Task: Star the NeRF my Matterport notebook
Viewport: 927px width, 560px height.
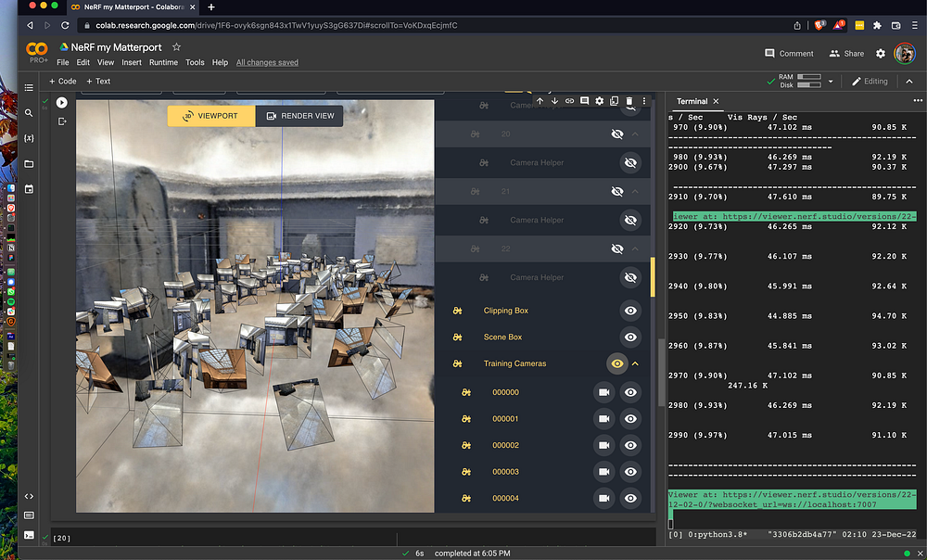Action: [177, 47]
